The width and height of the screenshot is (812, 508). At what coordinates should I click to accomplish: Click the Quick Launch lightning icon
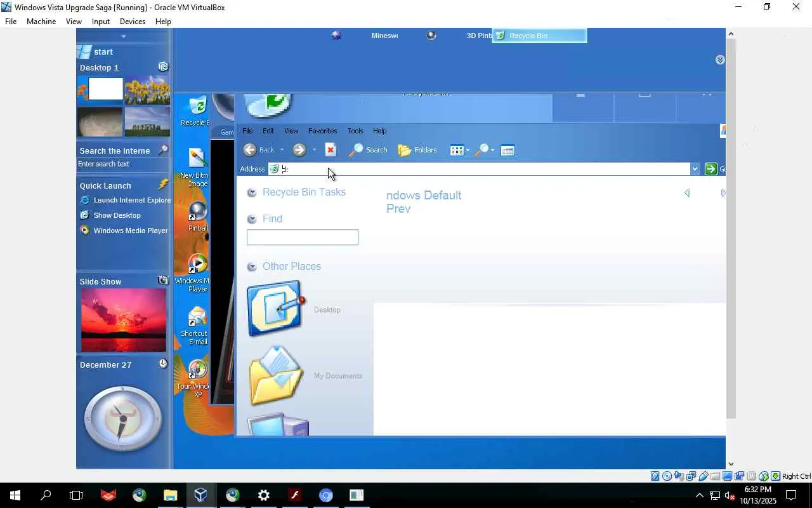[163, 184]
